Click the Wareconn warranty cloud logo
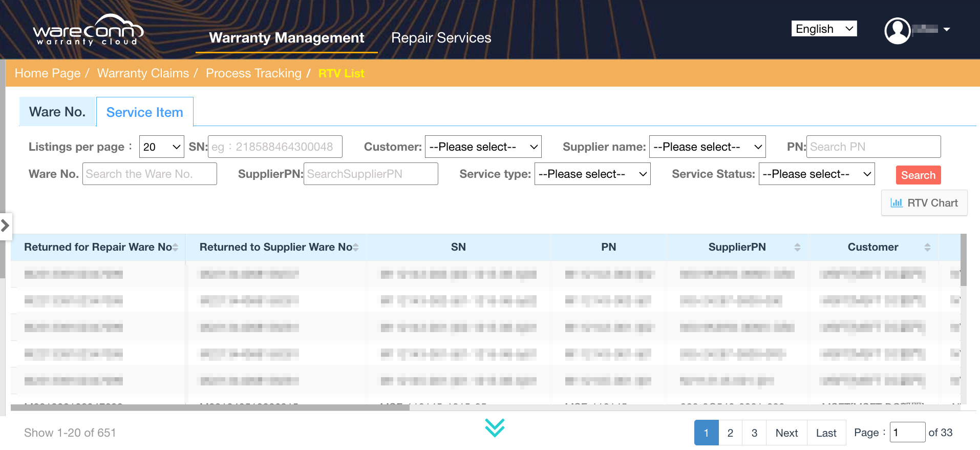This screenshot has height=450, width=980. [88, 31]
